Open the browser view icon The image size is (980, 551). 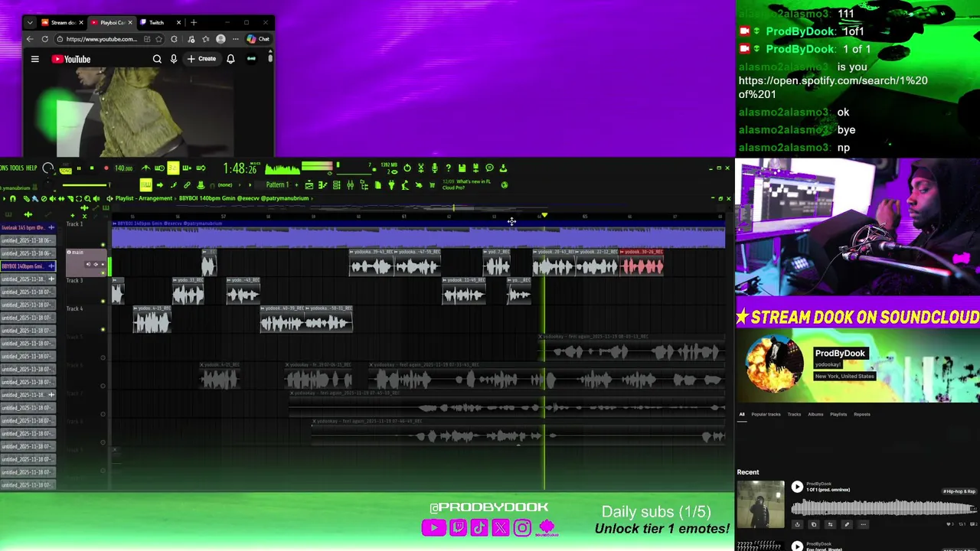pos(364,185)
